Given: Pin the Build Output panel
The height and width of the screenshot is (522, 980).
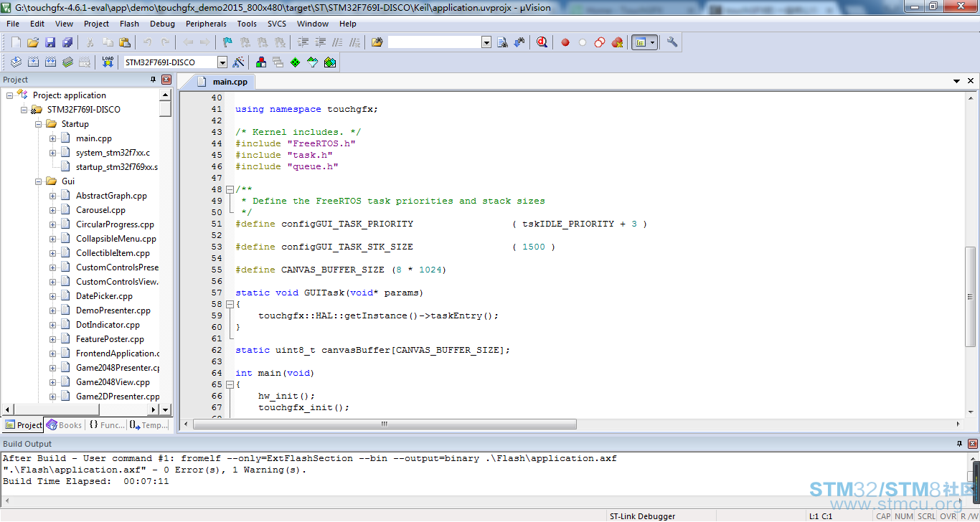Looking at the screenshot, I should click(x=959, y=444).
